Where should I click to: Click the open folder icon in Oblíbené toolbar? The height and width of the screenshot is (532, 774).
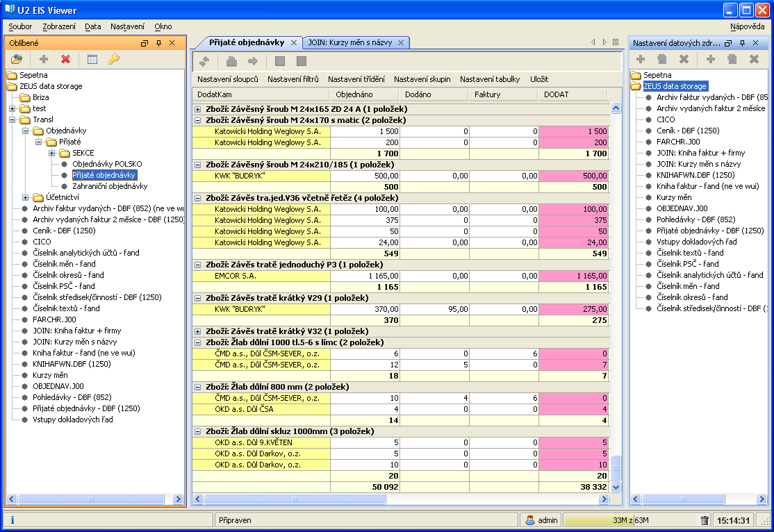[x=17, y=60]
